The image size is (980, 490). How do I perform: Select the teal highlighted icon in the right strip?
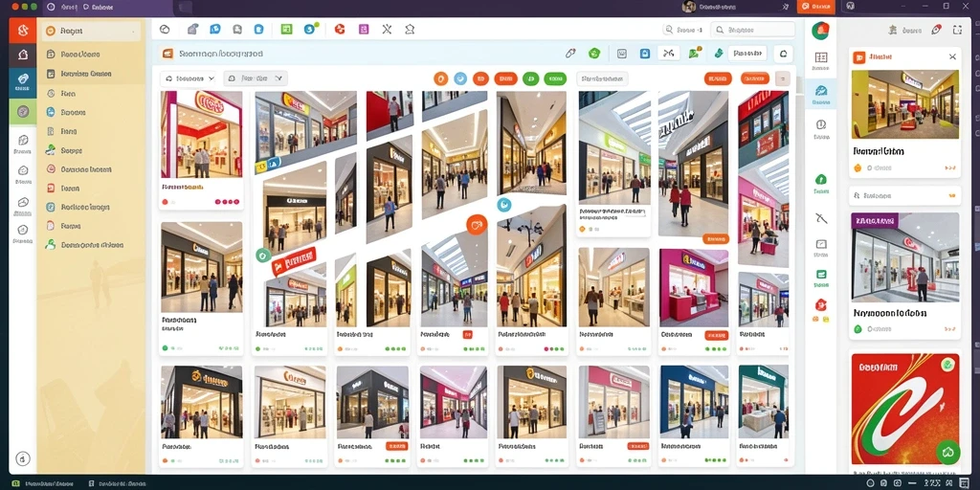coord(821,94)
